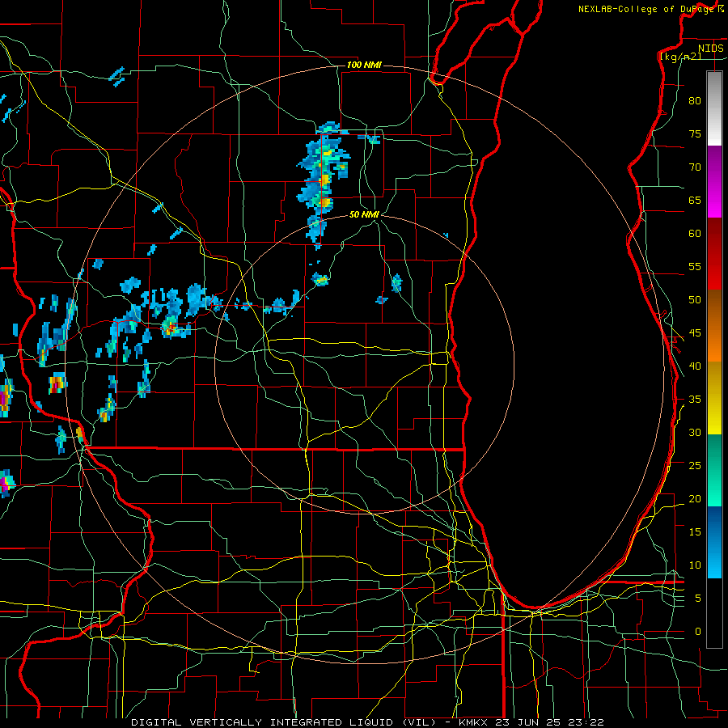Click the 60 value on color scale
This screenshot has height=728, width=728.
click(x=695, y=234)
